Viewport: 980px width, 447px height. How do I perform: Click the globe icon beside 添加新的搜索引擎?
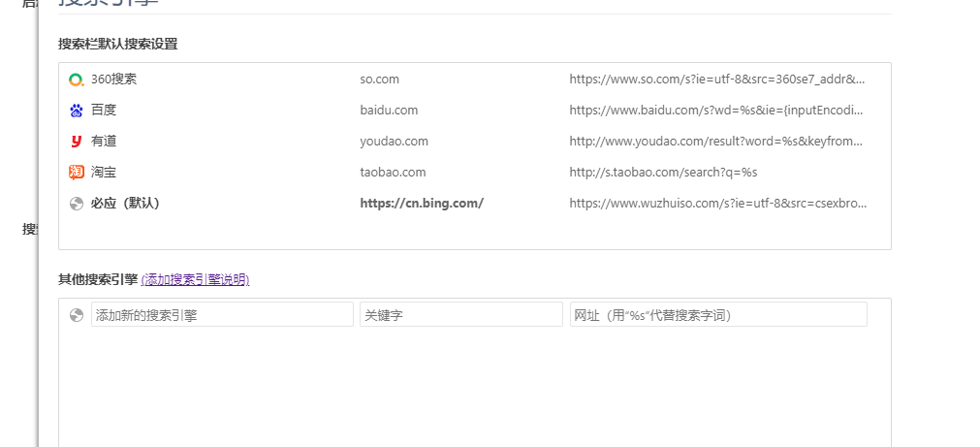pyautogui.click(x=77, y=315)
